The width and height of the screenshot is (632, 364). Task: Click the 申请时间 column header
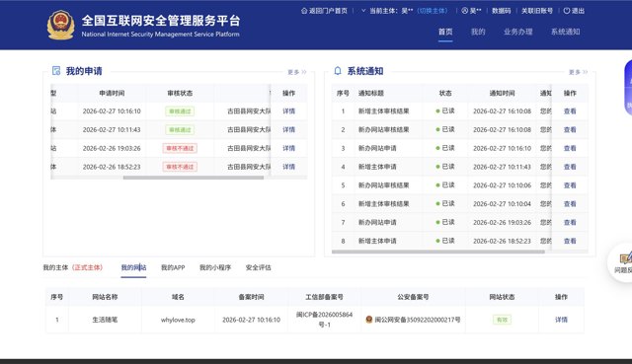point(112,93)
